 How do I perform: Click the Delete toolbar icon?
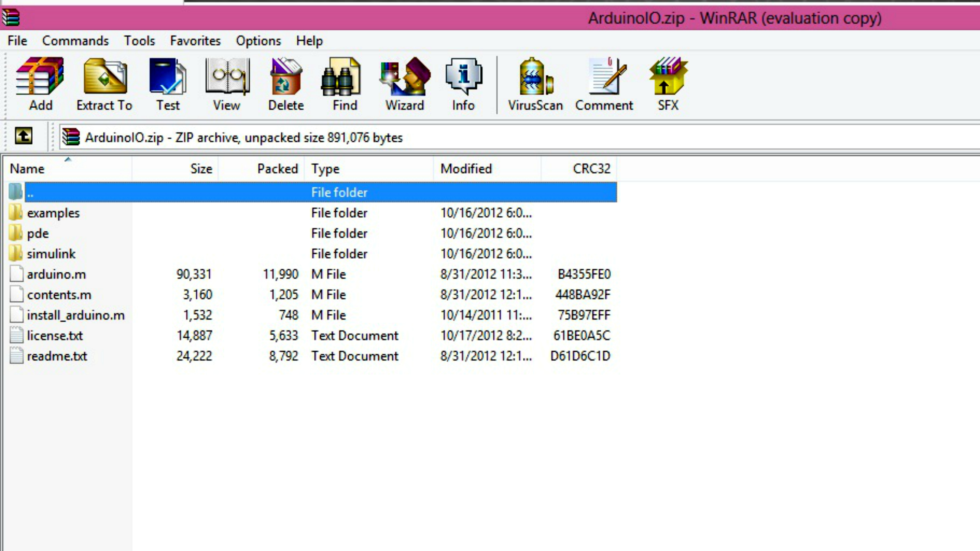[286, 76]
